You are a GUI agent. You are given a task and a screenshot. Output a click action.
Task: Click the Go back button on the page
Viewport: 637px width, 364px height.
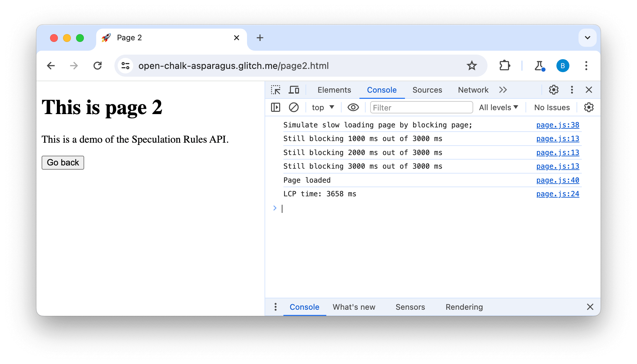[x=63, y=162]
